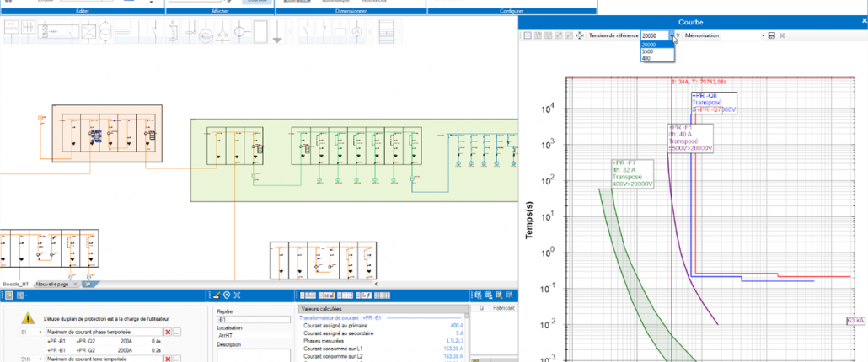Screen dimensions: 868x362
Task: Select the switchboard cabinet symbol
Action: click(x=386, y=31)
